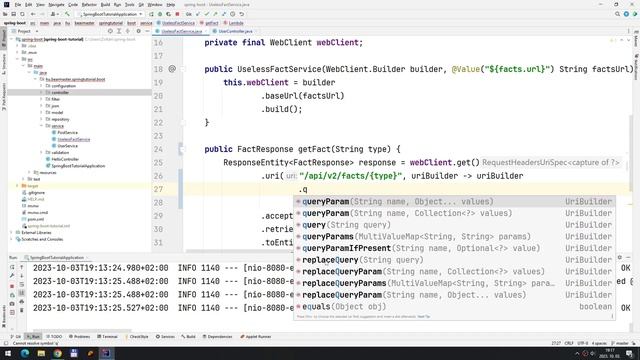Open UselessFactService in project tree
Screen dimensions: 640x360
pyautogui.click(x=73, y=139)
